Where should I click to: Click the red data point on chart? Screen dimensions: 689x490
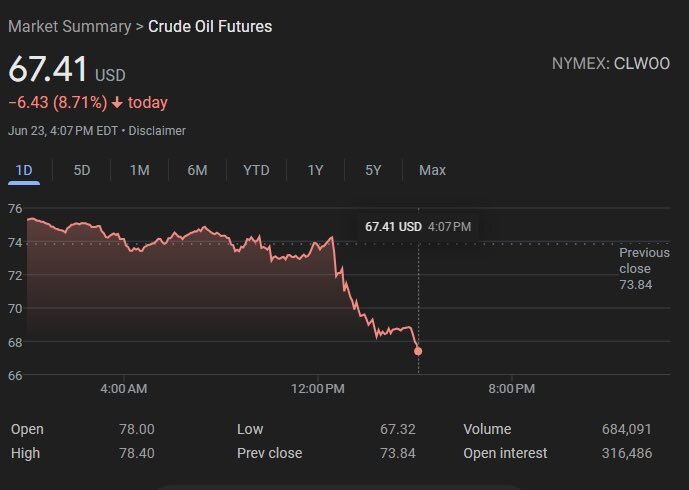pyautogui.click(x=418, y=351)
